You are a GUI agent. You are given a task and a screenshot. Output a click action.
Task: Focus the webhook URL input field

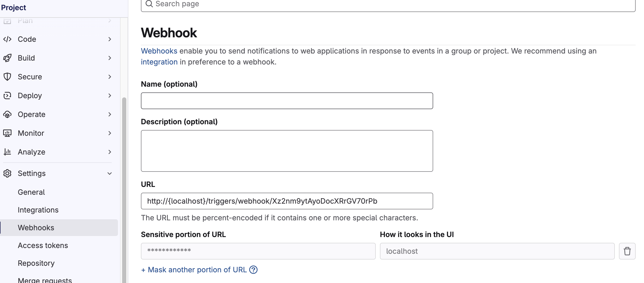pyautogui.click(x=287, y=201)
